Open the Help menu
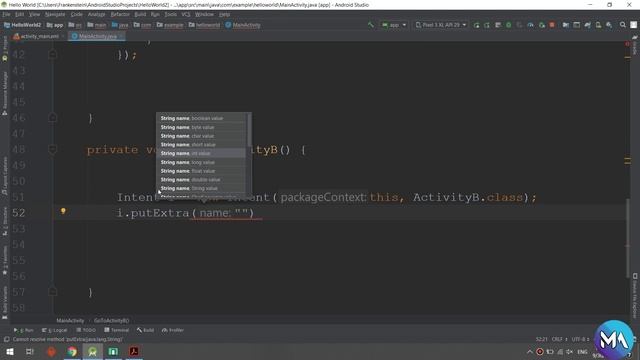 click(x=224, y=14)
